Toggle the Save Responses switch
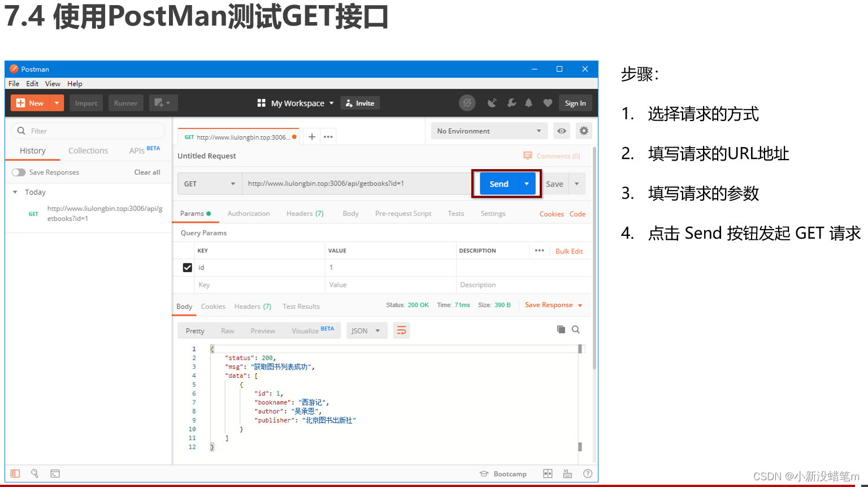 (x=19, y=173)
